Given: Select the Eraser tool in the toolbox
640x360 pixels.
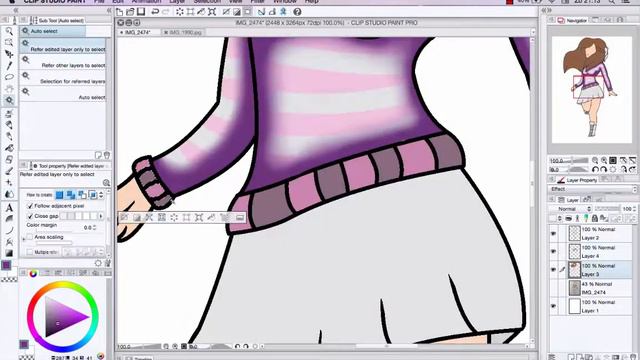Looking at the screenshot, I should pyautogui.click(x=9, y=160).
